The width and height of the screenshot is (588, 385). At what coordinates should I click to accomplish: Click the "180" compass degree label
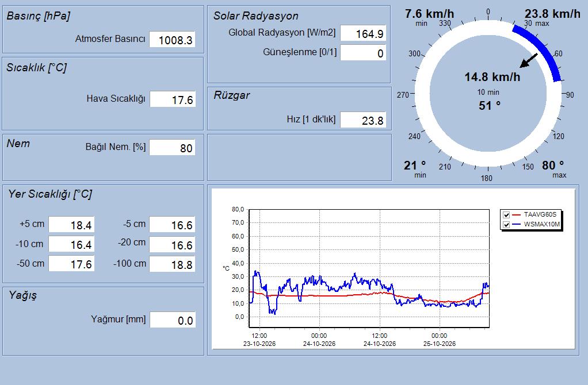coord(487,178)
